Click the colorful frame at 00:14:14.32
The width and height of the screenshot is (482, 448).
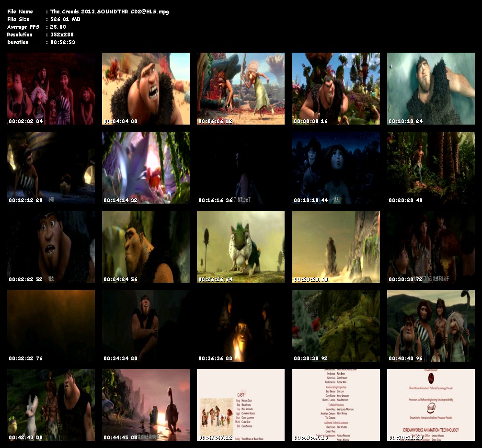[146, 168]
